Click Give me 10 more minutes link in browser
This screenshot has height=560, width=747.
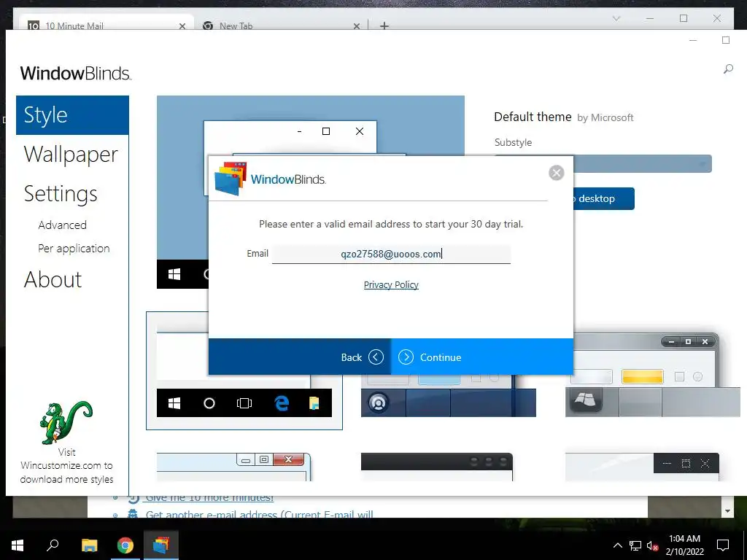(209, 497)
